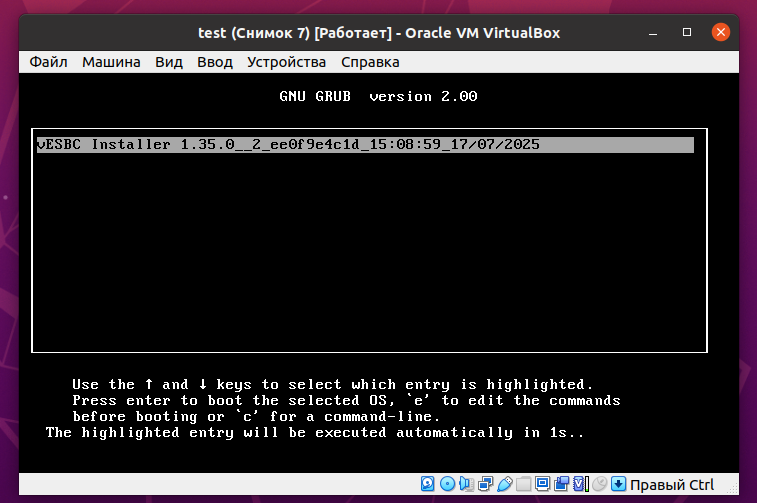Click the shared folders indicator icon
The image size is (757, 503).
point(523,484)
